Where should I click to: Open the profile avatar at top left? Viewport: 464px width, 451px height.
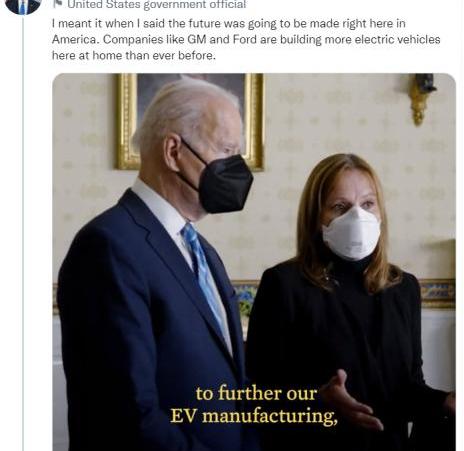[x=23, y=6]
